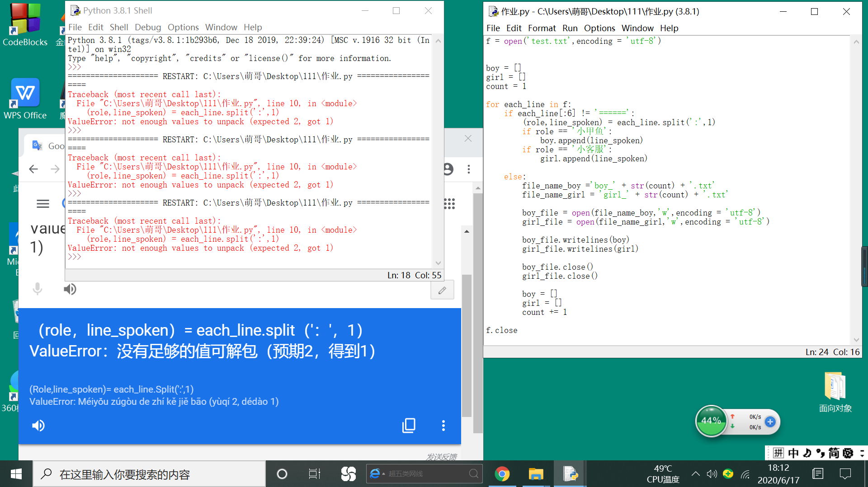
Task: Click the plus button on speed widget
Action: tap(770, 421)
